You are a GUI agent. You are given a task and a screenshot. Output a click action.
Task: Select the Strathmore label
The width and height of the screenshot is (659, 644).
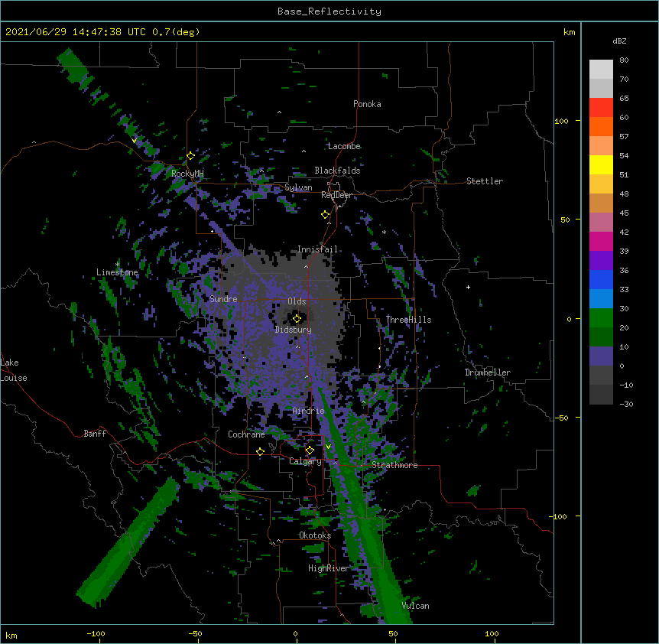coord(394,465)
